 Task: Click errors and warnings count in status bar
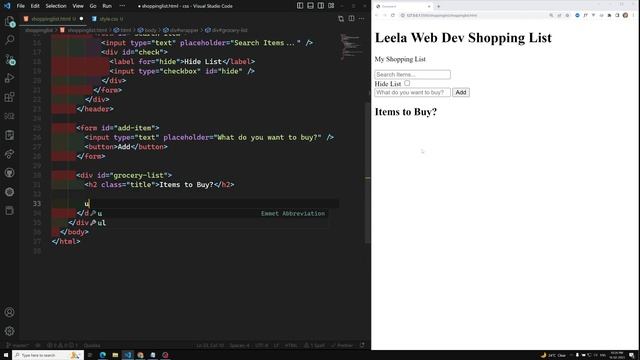click(62, 345)
